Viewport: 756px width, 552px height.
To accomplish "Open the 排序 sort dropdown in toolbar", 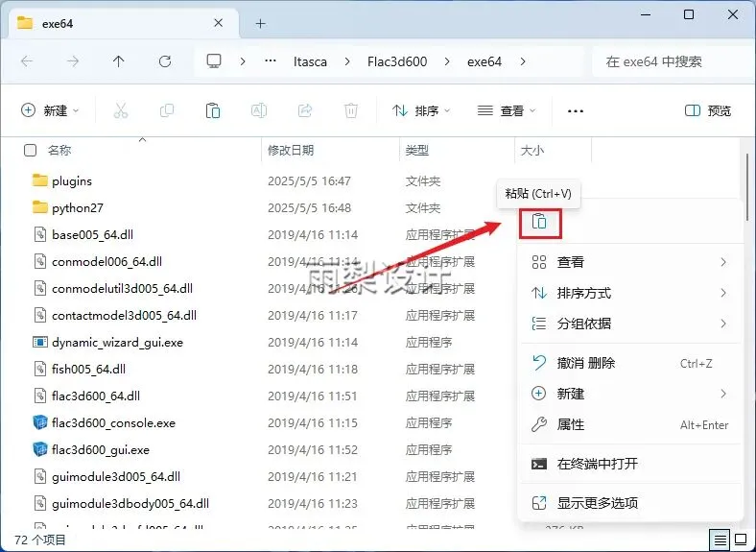I will point(422,111).
